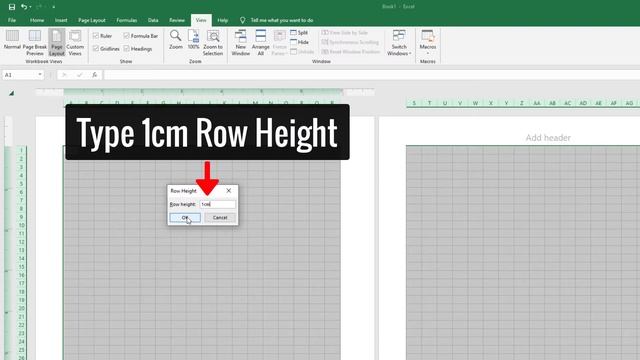Screen dimensions: 640x360
Task: Set zoom to 100%
Action: tap(193, 40)
